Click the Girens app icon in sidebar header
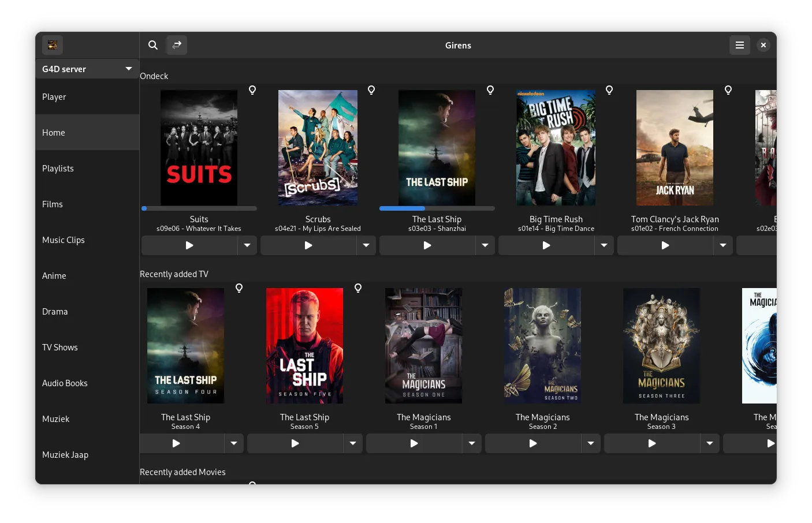Screen dimensions: 812x523 (x=53, y=45)
